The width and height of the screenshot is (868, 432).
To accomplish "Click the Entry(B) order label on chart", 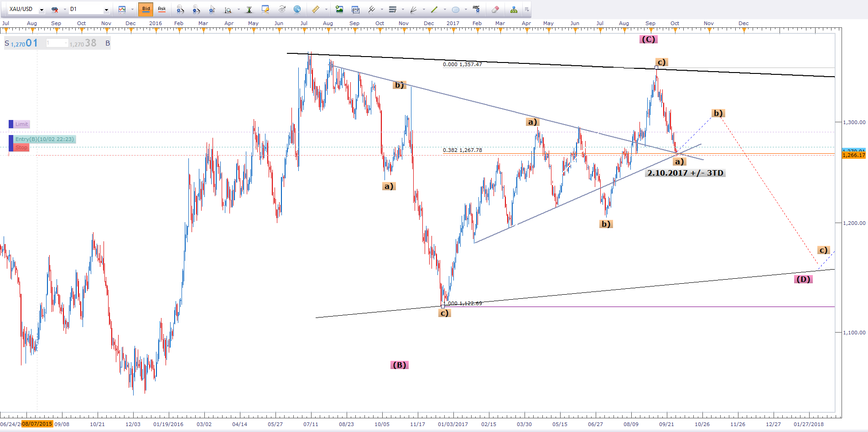I will tap(44, 139).
